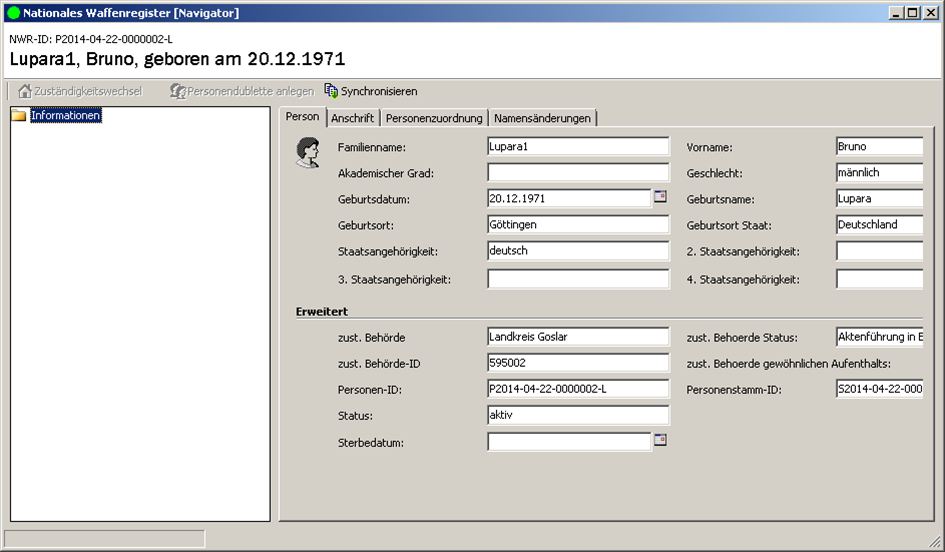Open the Sterbedatum calendar picker

(660, 439)
